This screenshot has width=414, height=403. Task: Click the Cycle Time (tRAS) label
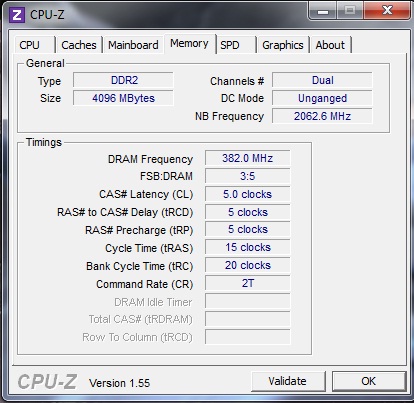pos(149,248)
